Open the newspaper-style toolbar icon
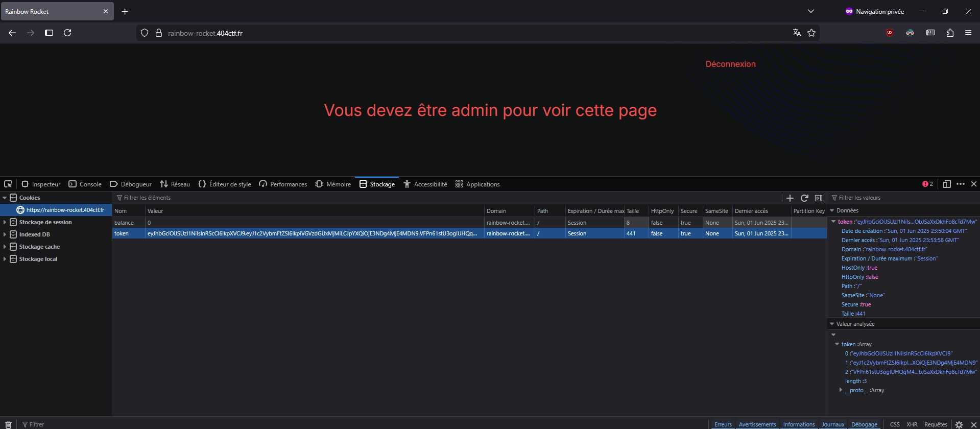980x429 pixels. (930, 33)
